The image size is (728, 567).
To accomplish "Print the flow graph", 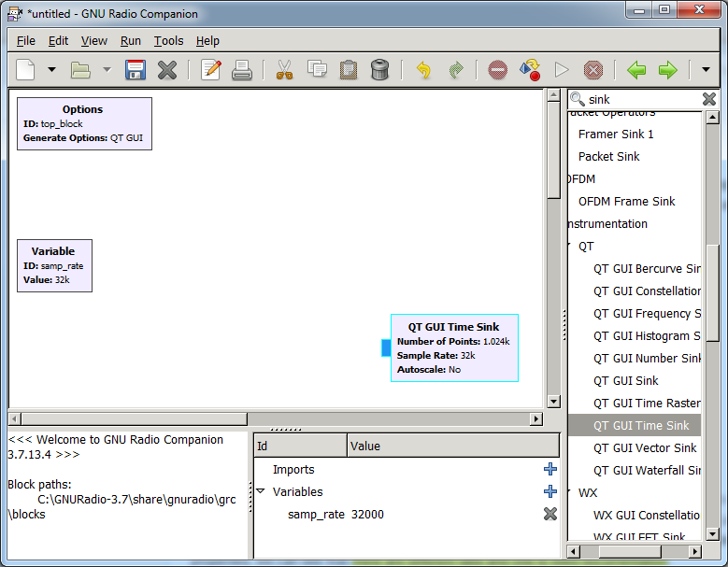I will click(x=242, y=70).
